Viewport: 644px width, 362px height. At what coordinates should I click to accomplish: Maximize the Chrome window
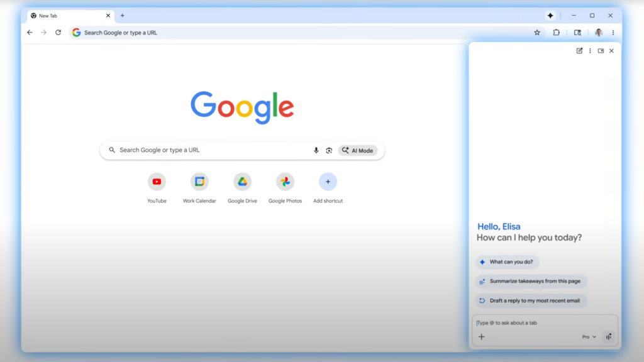tap(592, 16)
